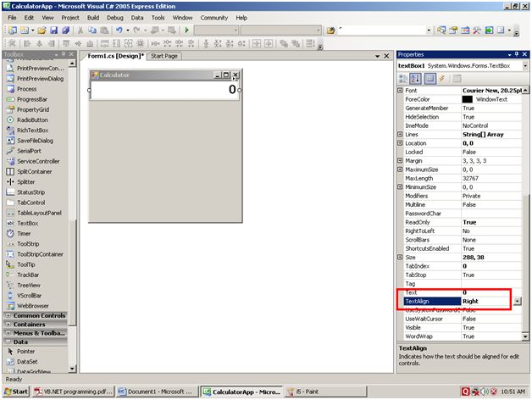The image size is (532, 400).
Task: Click the Save All toolbar icon
Action: pos(65,31)
